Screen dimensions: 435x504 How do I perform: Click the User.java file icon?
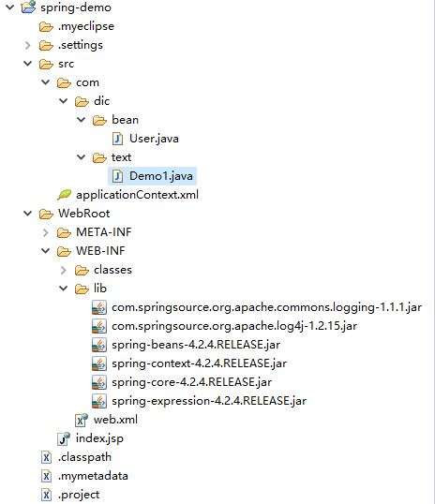click(117, 139)
